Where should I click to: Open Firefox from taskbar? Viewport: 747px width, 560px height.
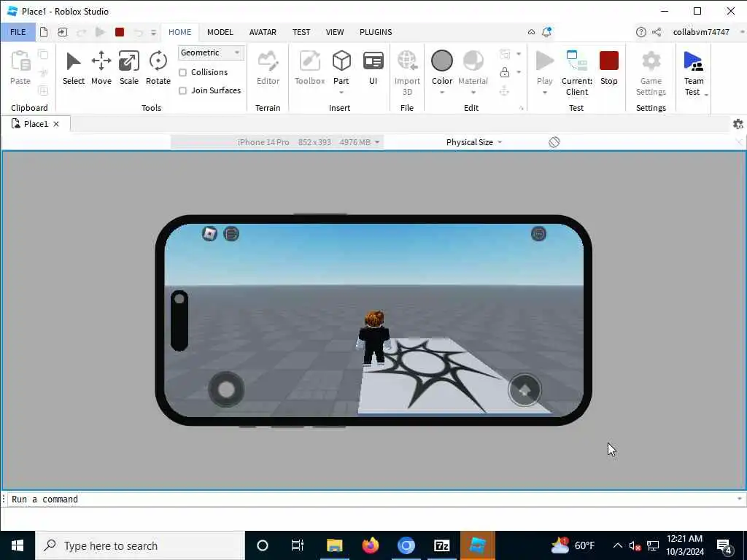point(370,545)
